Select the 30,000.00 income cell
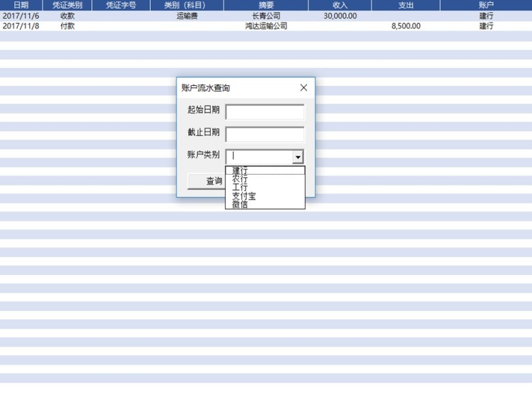Viewport: 532px width, 399px height. (340, 16)
